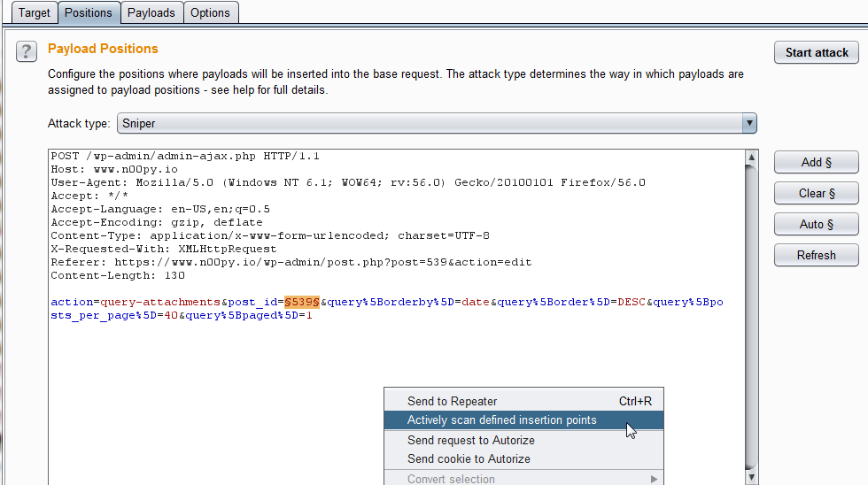Click the highlighted §539§ payload marker

[302, 302]
